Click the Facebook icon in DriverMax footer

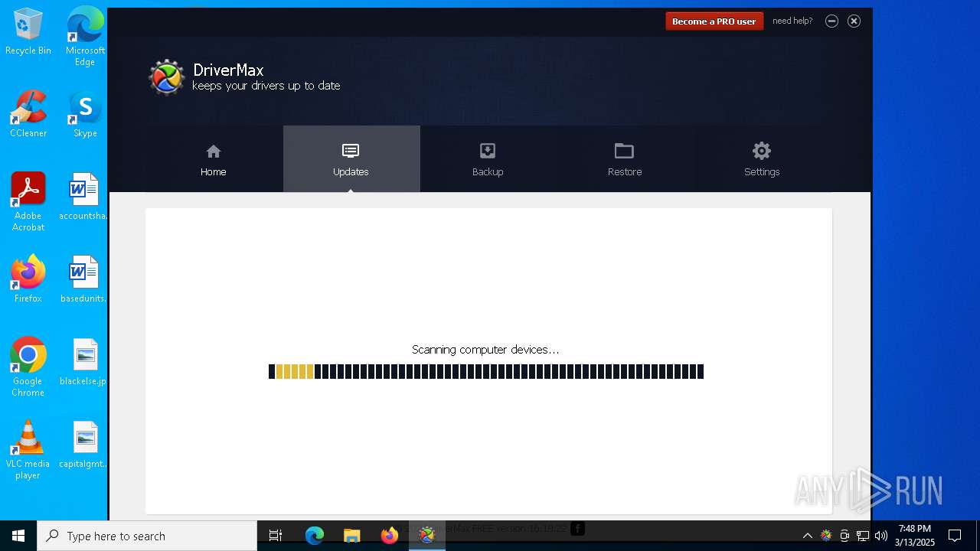point(577,528)
